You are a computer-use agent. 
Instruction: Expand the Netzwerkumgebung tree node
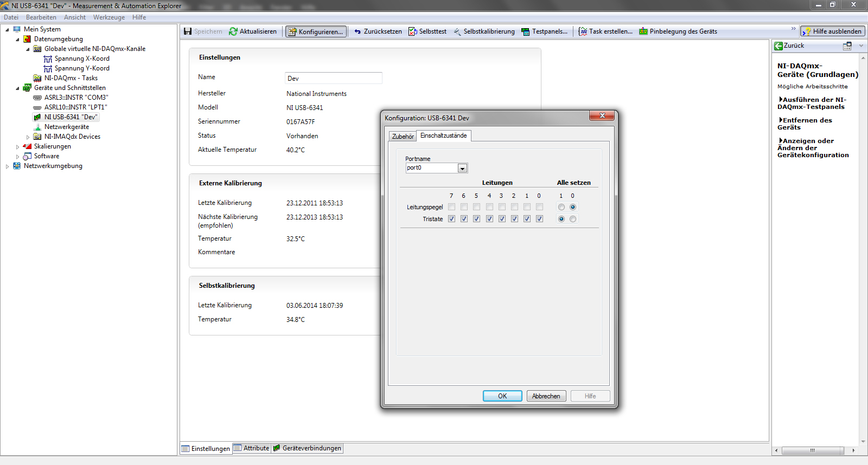tap(7, 166)
